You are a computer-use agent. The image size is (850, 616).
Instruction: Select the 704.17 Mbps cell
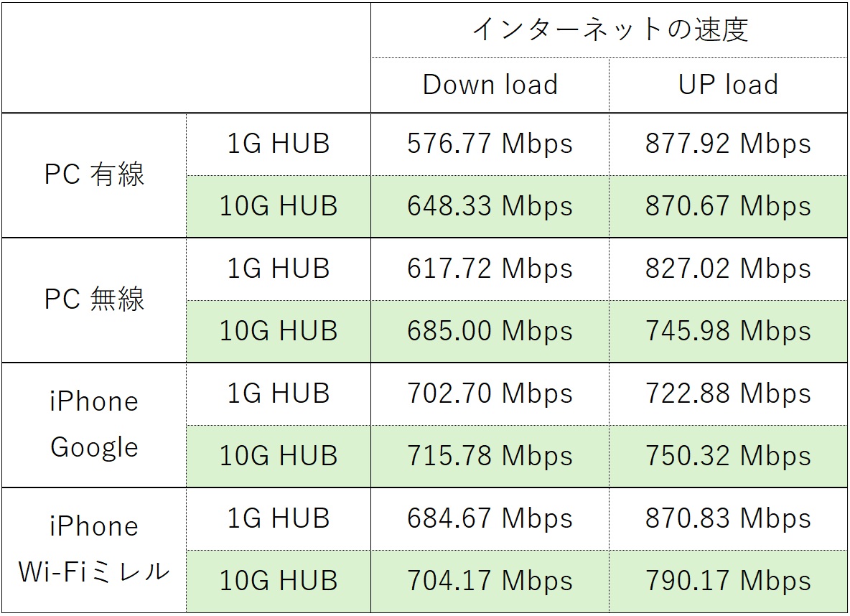point(490,580)
